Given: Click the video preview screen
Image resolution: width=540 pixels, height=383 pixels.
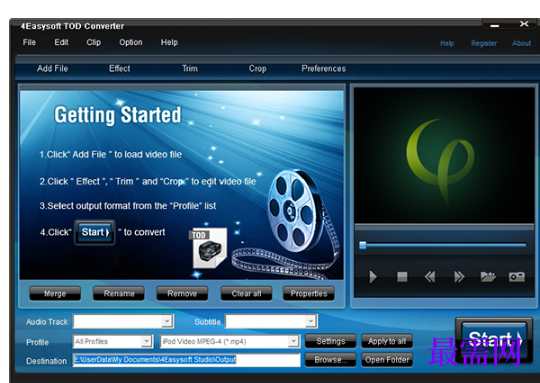Looking at the screenshot, I should 444,155.
